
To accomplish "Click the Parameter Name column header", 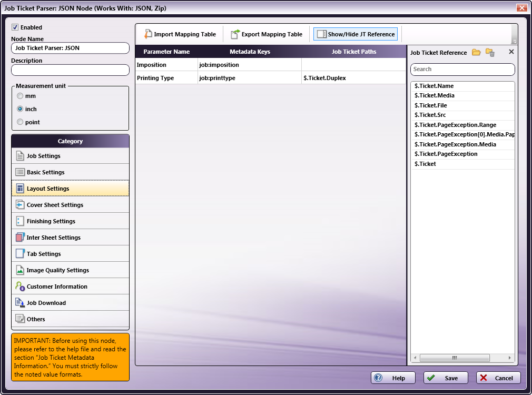I will coord(166,52).
